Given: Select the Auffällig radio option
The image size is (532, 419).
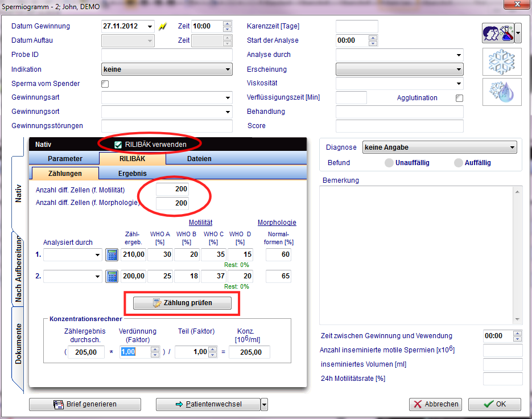Looking at the screenshot, I should (459, 163).
